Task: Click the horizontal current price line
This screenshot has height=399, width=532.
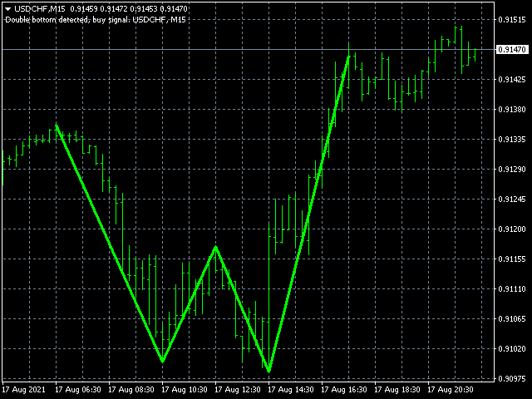Action: (x=249, y=50)
